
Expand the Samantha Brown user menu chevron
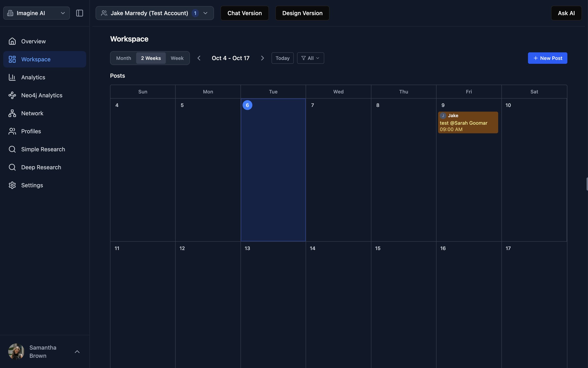pyautogui.click(x=77, y=352)
